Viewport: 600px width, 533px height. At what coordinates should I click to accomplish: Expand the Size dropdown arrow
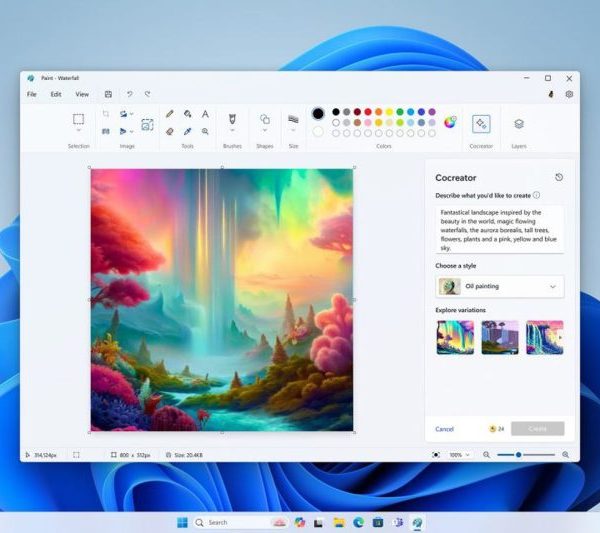(x=293, y=130)
